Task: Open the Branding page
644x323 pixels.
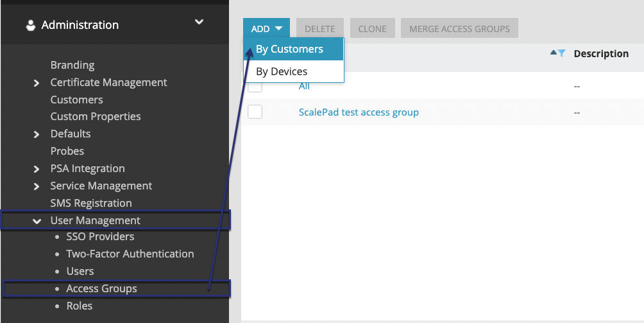Action: point(72,65)
